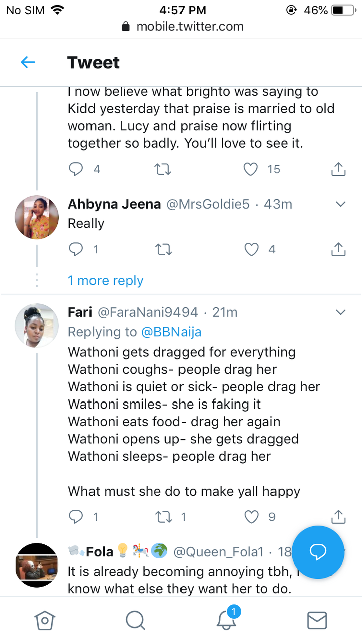Screen dimensions: 362x644
Task: Open the Home tab in bottom bar
Action: pos(44,620)
